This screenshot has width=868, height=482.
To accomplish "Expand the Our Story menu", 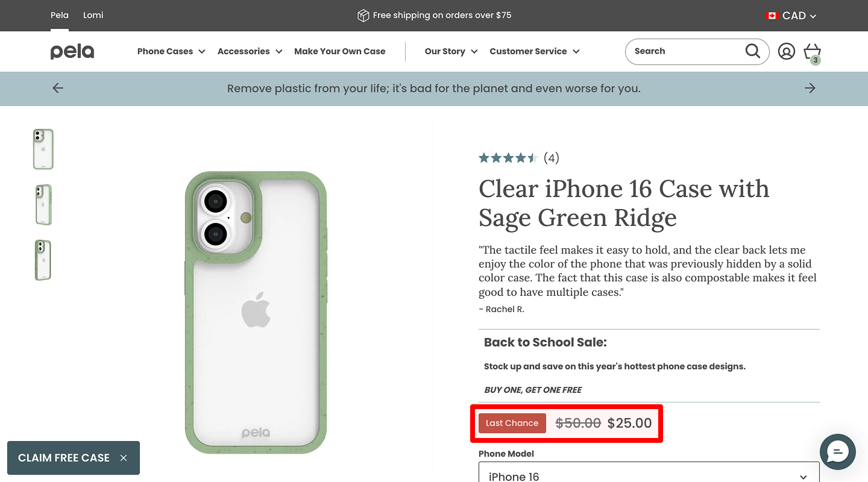I will point(451,52).
